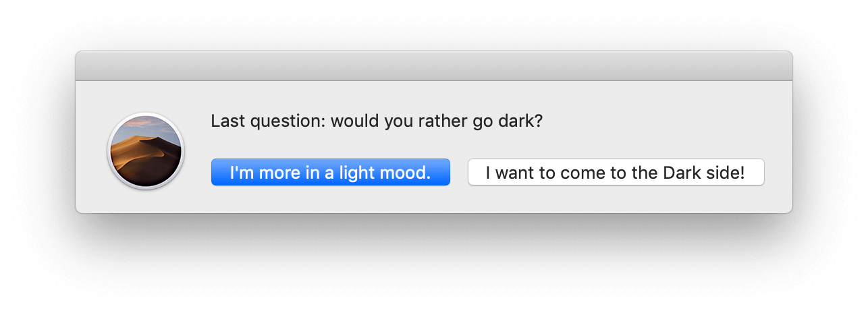The height and width of the screenshot is (313, 868).
Task: Click the dialog's gray title bar
Action: [x=433, y=66]
